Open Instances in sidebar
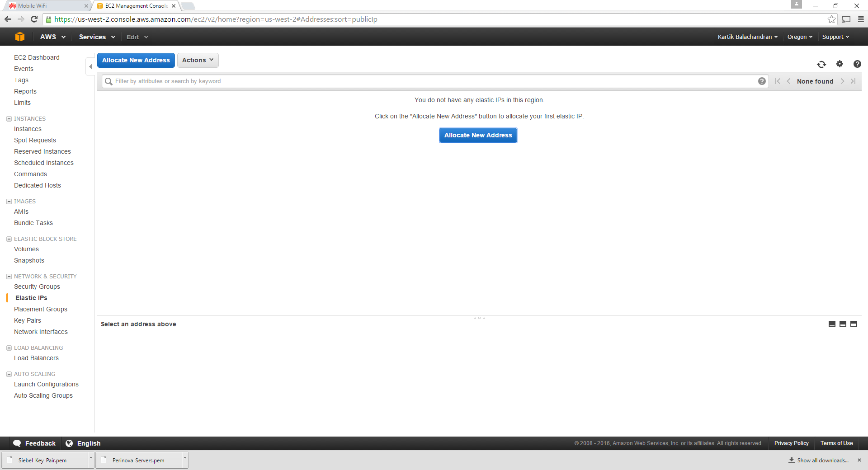 (x=28, y=129)
